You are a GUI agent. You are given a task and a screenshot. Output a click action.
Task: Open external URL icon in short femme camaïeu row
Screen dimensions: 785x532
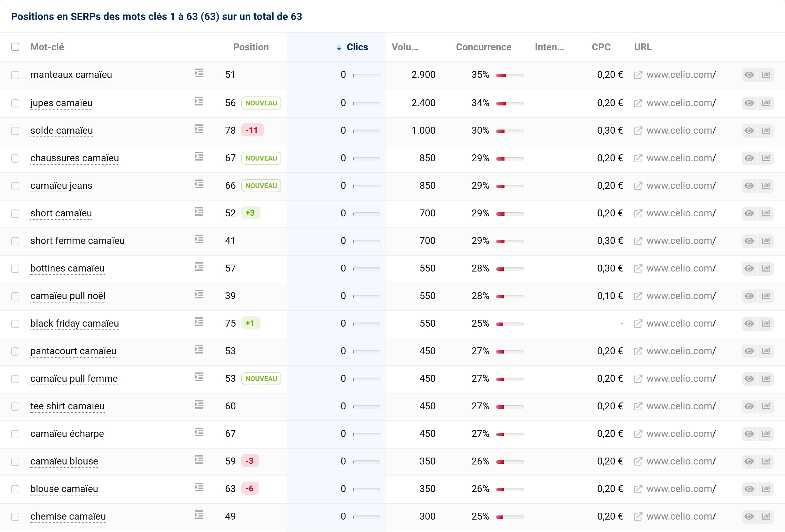[638, 241]
